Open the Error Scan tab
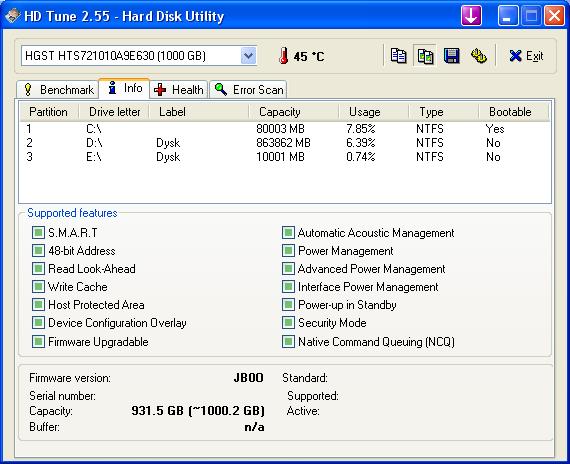This screenshot has height=464, width=570. [x=249, y=89]
